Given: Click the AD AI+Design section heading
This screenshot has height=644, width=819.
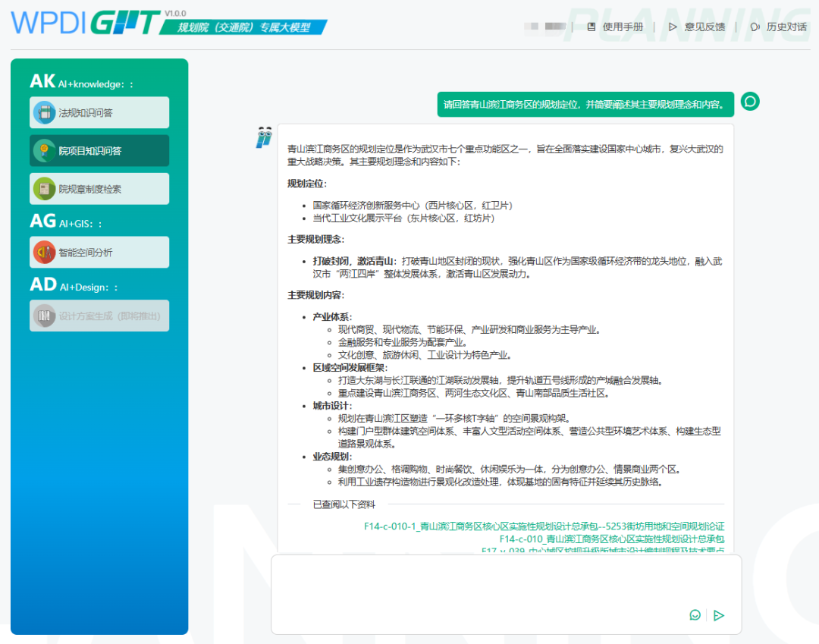Looking at the screenshot, I should (x=74, y=285).
